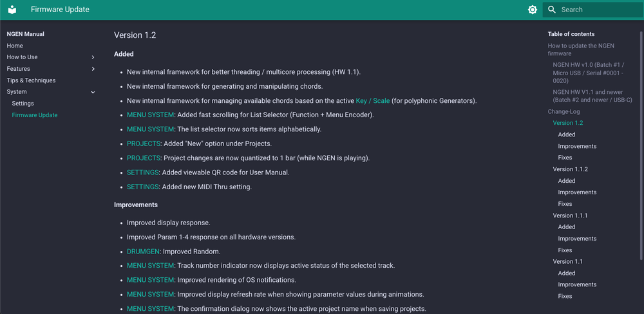
Task: Select Version 1.1 in table of contents
Action: click(567, 261)
